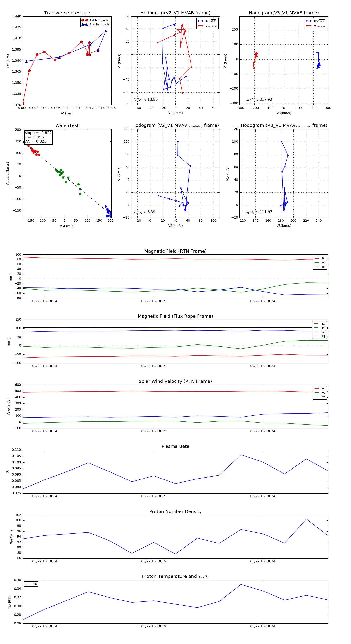Click the V_A(km/s) x-axis label in WalenTest
Image resolution: width=351 pixels, height=644 pixels.
click(67, 226)
